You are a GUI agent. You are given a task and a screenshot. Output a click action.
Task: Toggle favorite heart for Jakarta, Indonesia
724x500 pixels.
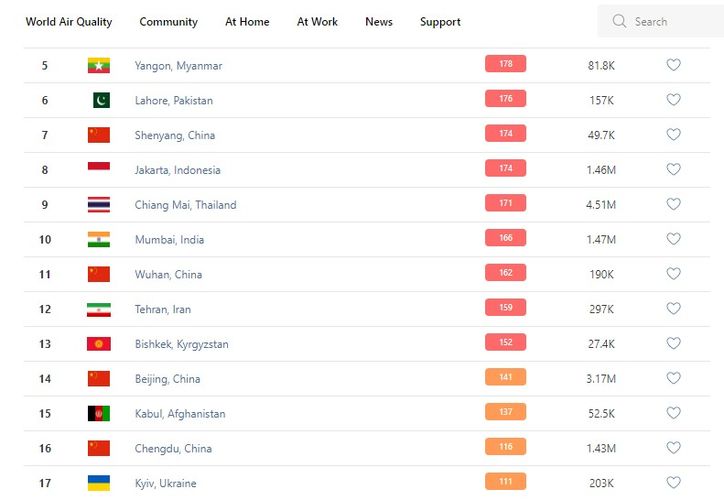click(673, 170)
